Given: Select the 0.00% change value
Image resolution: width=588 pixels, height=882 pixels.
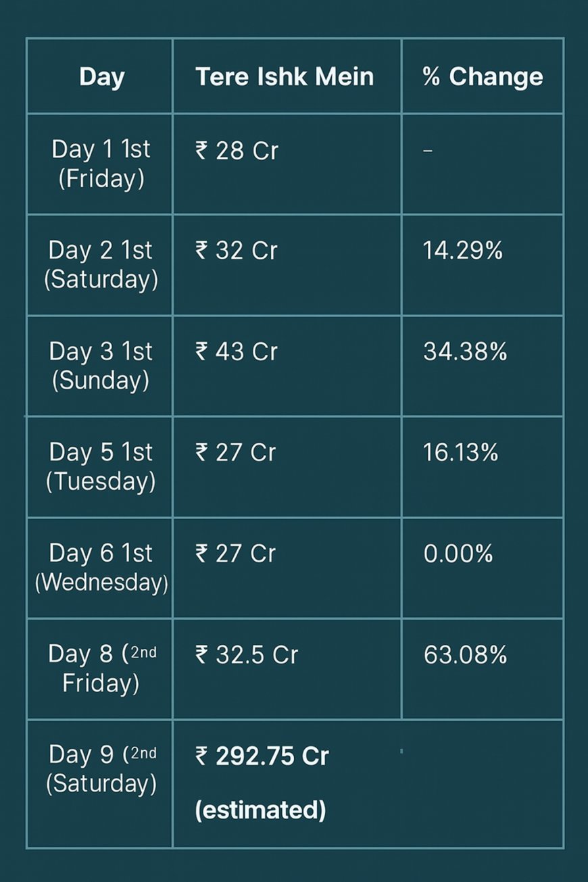Looking at the screenshot, I should [x=458, y=554].
